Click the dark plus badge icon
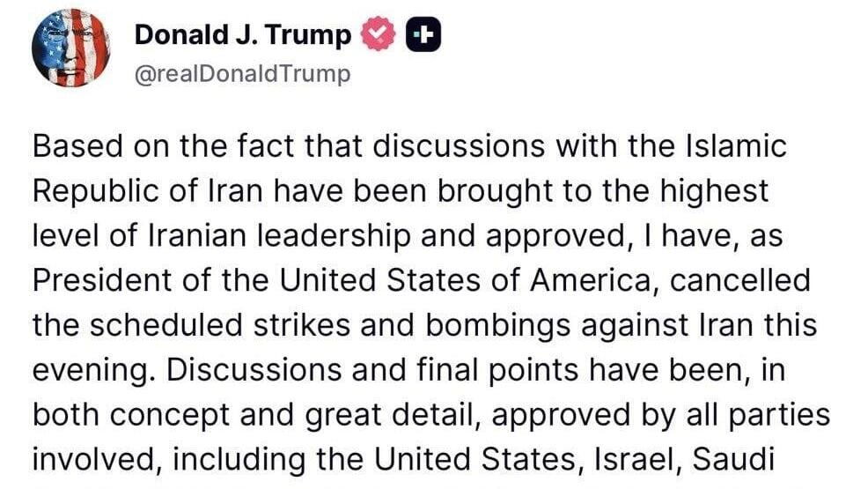The width and height of the screenshot is (868, 489). pos(423,34)
